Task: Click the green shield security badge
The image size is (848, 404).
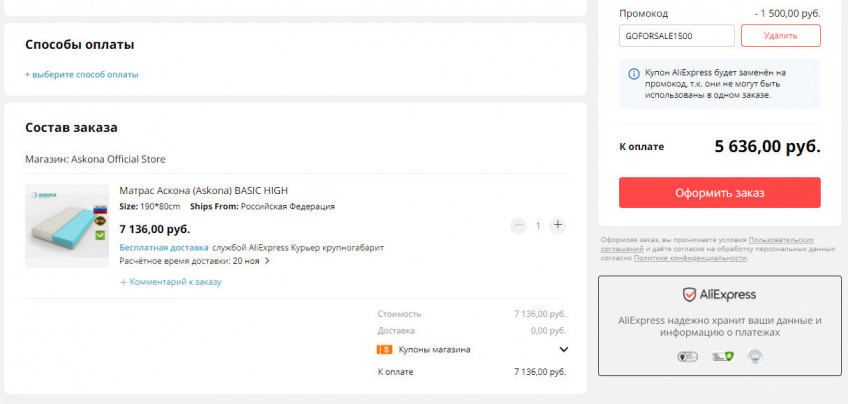Action: (x=723, y=356)
